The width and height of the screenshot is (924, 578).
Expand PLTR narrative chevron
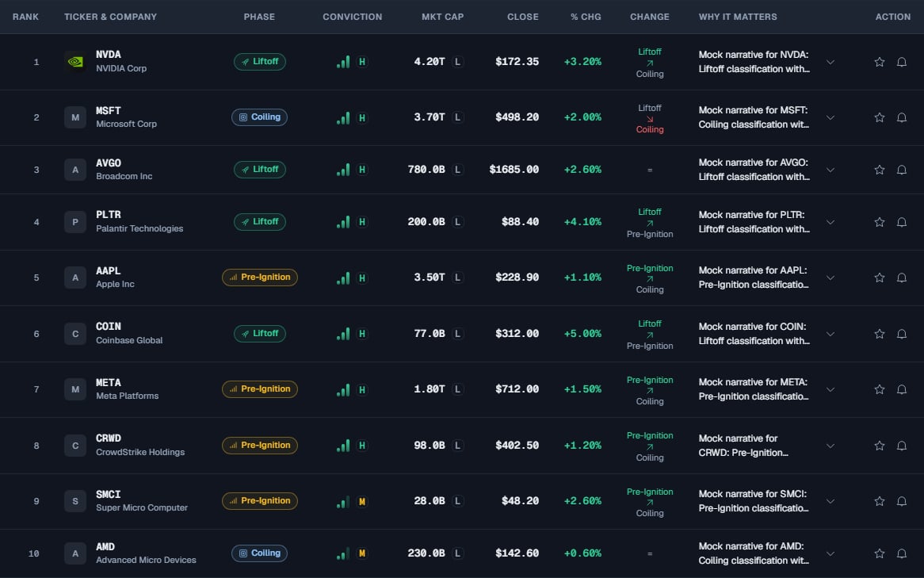[x=830, y=222]
